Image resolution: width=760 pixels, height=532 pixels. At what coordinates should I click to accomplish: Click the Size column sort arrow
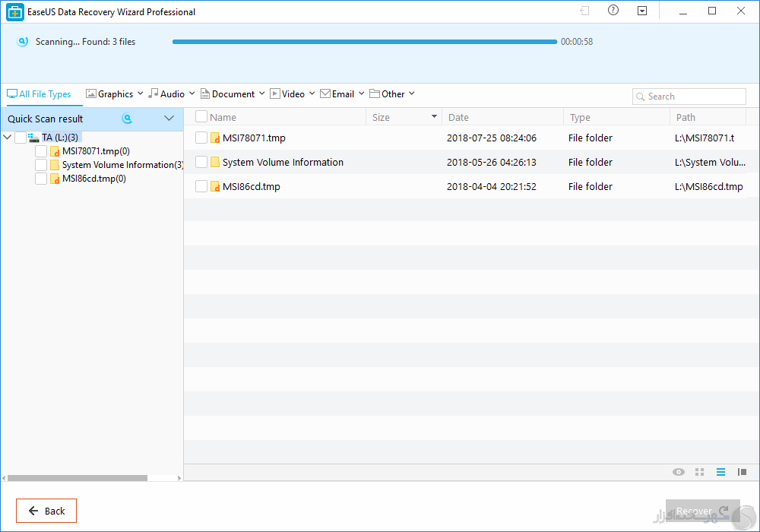click(x=434, y=116)
